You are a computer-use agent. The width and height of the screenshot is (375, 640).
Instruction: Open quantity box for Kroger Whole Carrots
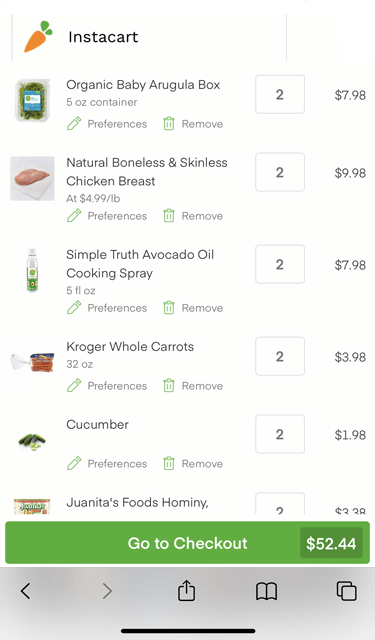click(280, 356)
